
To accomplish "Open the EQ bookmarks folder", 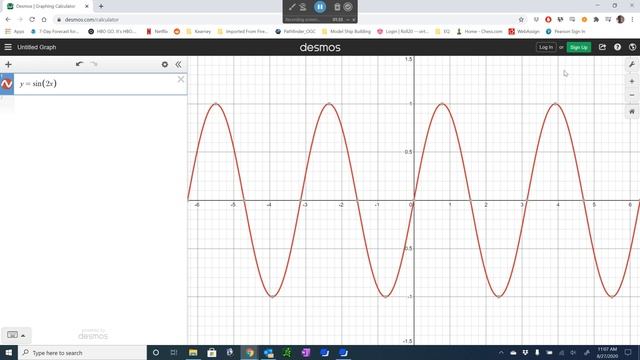I will [x=442, y=31].
